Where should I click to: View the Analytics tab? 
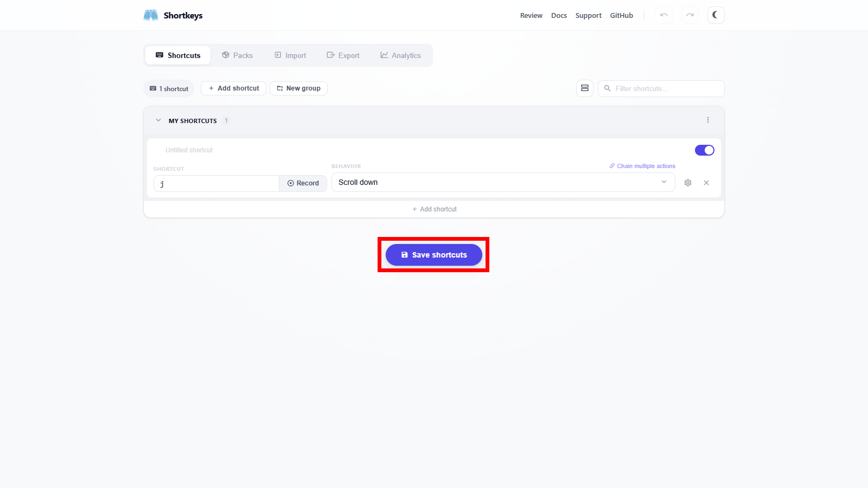point(400,55)
